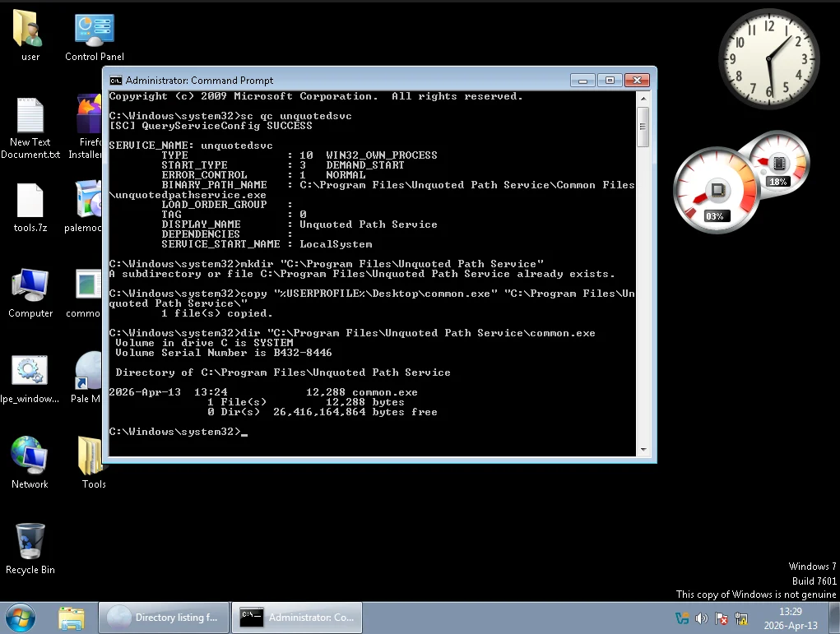Click the 'Volume Serial Number is B432-8446' line
Image resolution: width=840 pixels, height=634 pixels.
(x=224, y=353)
